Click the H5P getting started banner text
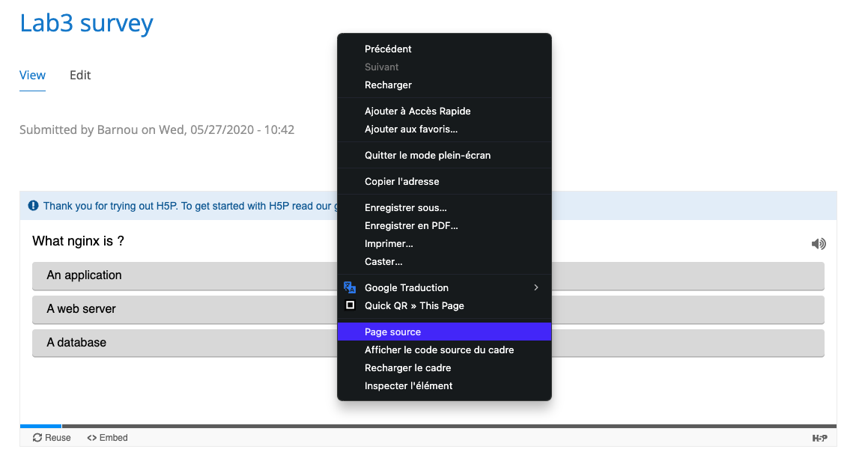This screenshot has height=467, width=868. pyautogui.click(x=190, y=206)
